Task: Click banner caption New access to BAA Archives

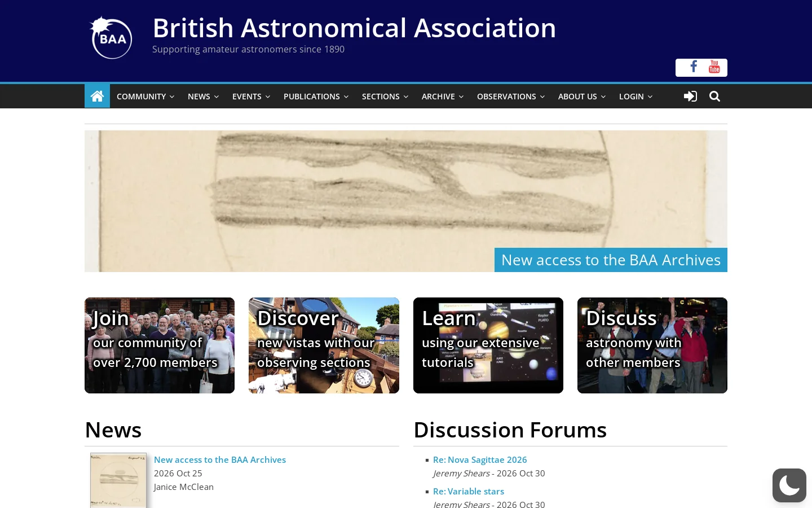Action: [611, 260]
